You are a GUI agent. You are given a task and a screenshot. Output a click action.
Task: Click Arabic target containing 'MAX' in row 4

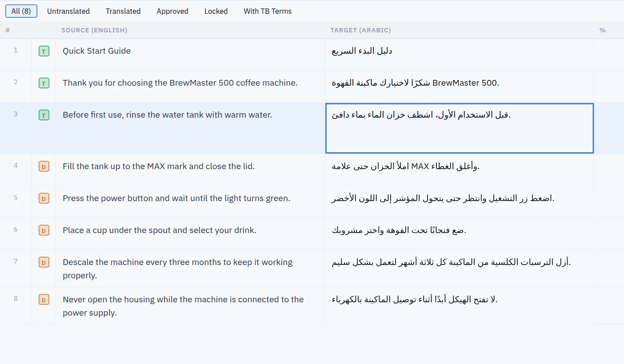pyautogui.click(x=459, y=170)
